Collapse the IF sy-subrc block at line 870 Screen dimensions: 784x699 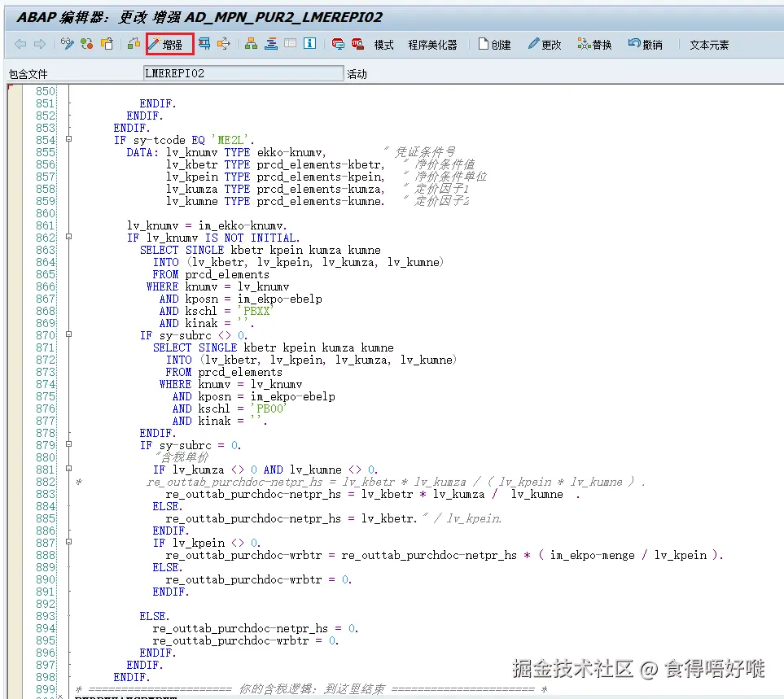[x=69, y=334]
